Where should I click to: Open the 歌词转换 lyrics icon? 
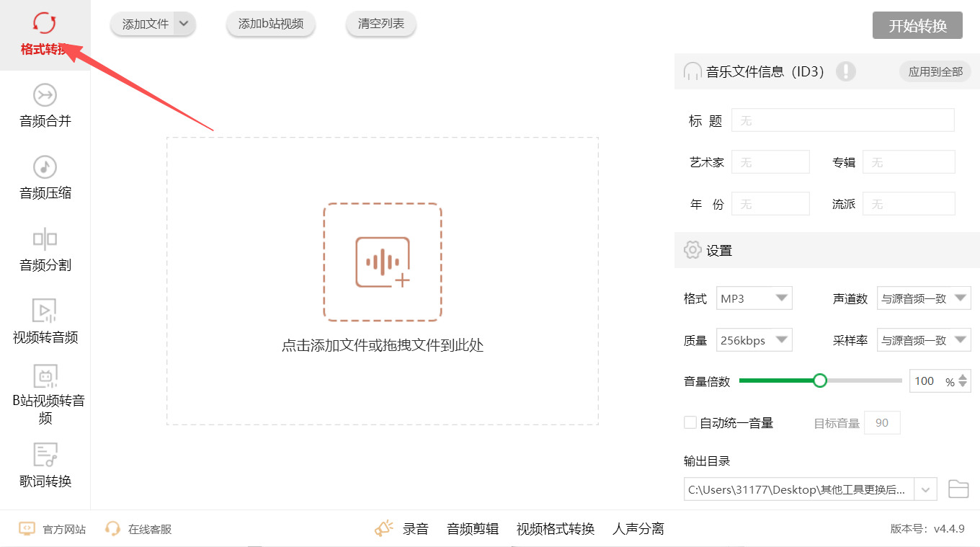(x=45, y=455)
